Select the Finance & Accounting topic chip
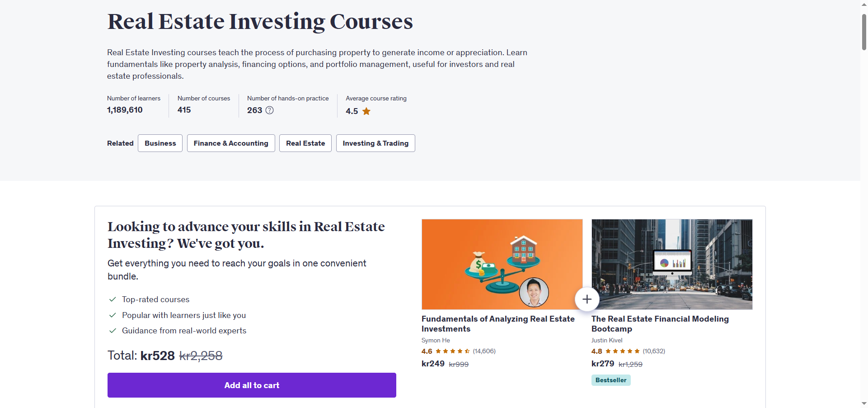This screenshot has height=408, width=868. [x=231, y=143]
